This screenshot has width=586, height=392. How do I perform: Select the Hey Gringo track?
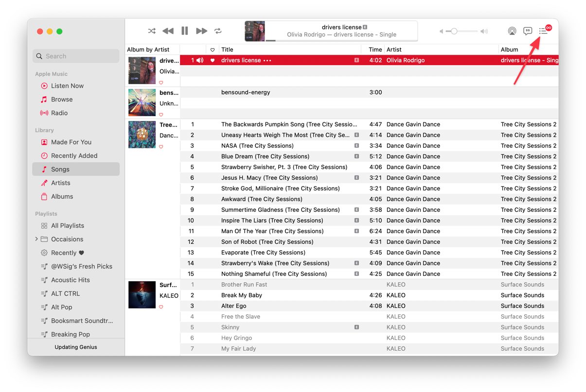tap(369, 338)
